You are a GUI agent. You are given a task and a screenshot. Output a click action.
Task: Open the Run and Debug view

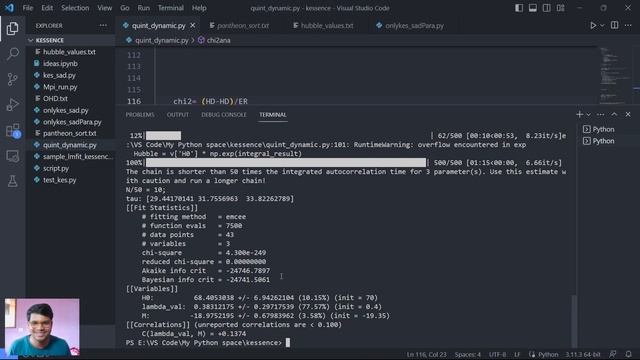[12, 105]
